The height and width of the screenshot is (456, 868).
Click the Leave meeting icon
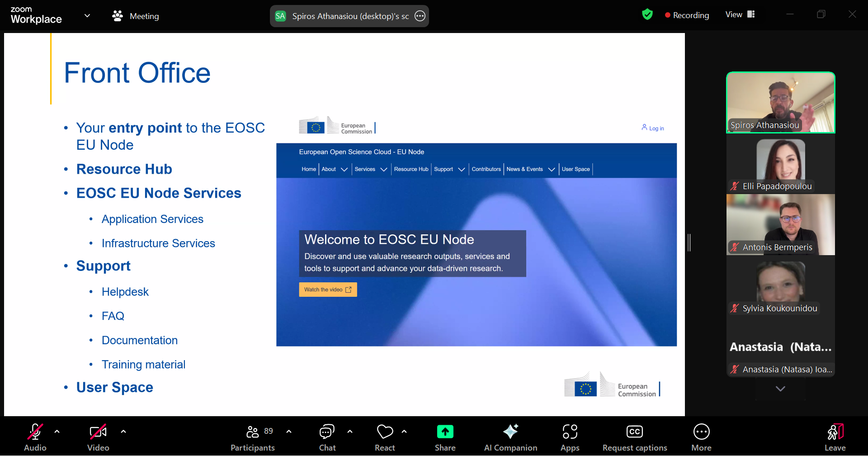coord(835,432)
